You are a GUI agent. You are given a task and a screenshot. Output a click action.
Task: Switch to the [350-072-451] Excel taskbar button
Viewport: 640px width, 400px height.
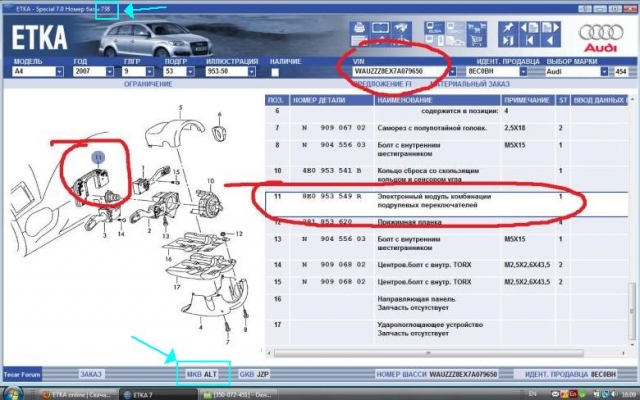click(x=239, y=395)
